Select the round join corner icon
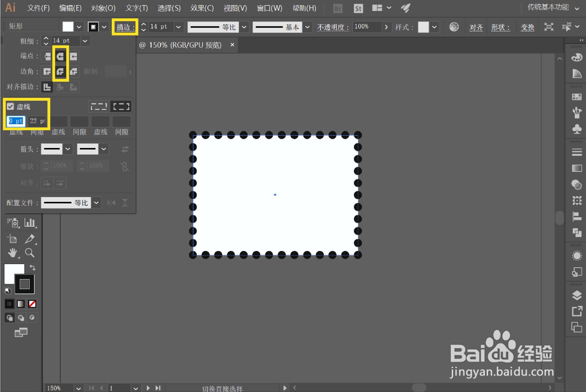 [x=60, y=71]
